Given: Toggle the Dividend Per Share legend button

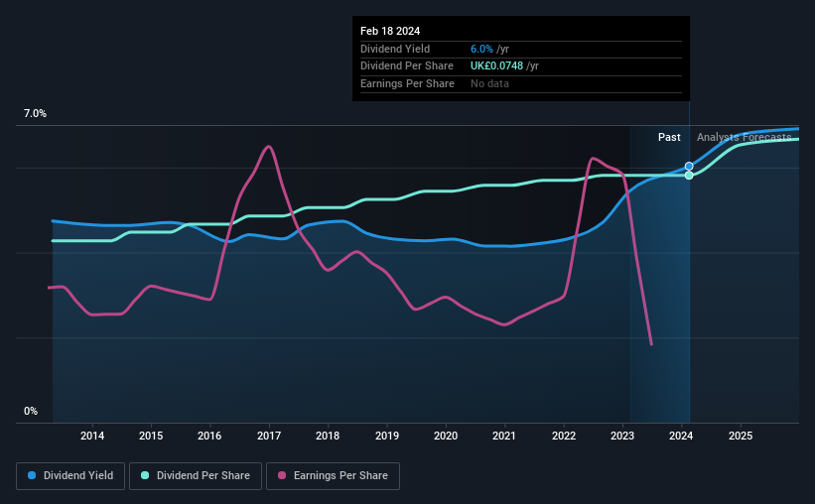Looking at the screenshot, I should [x=196, y=476].
